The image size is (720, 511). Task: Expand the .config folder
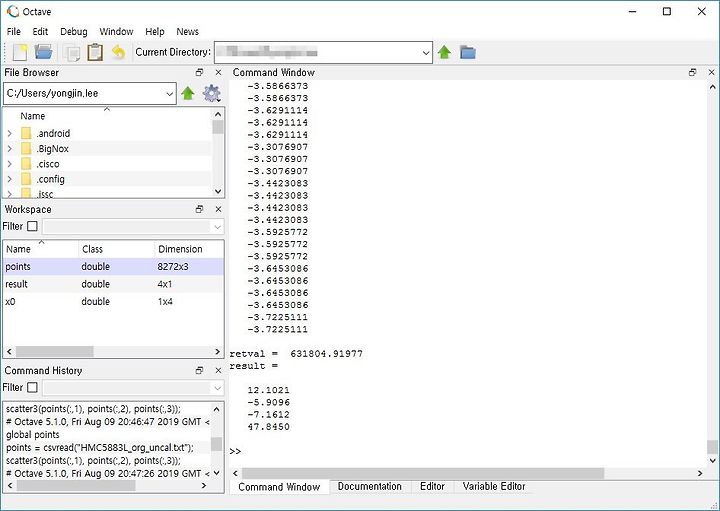click(x=10, y=179)
